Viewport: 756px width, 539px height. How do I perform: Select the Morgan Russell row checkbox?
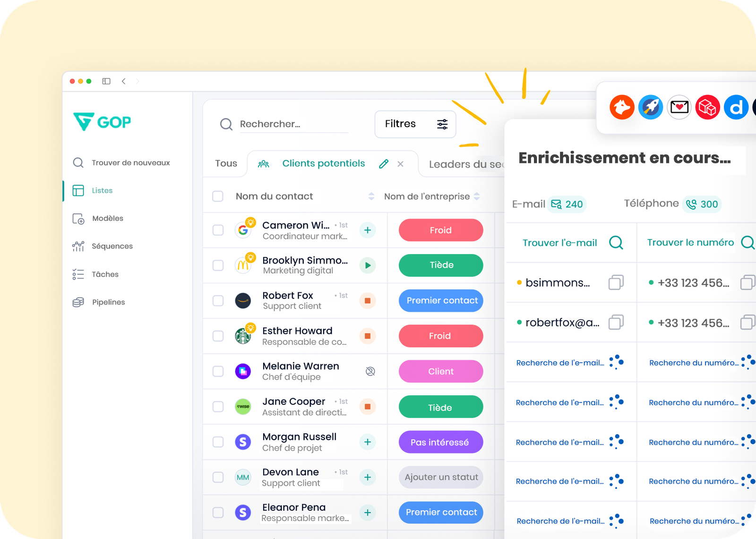[218, 442]
